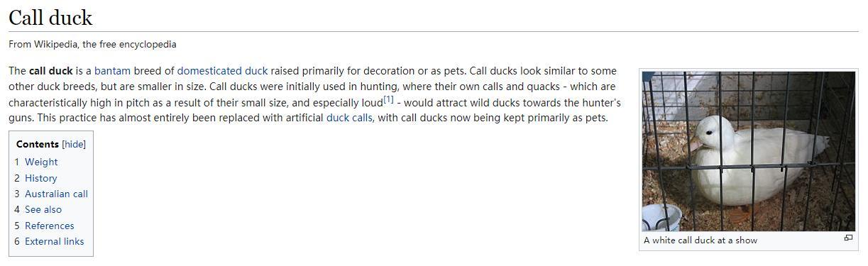Click the image caption text
Screen dimensions: 868x266
701,240
